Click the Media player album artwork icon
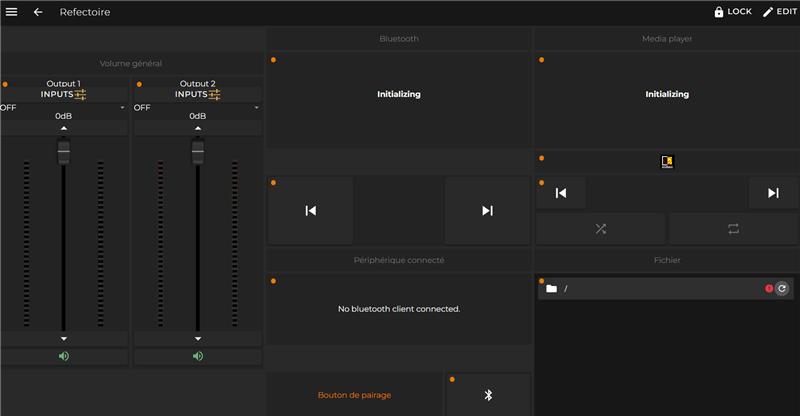 [667, 162]
